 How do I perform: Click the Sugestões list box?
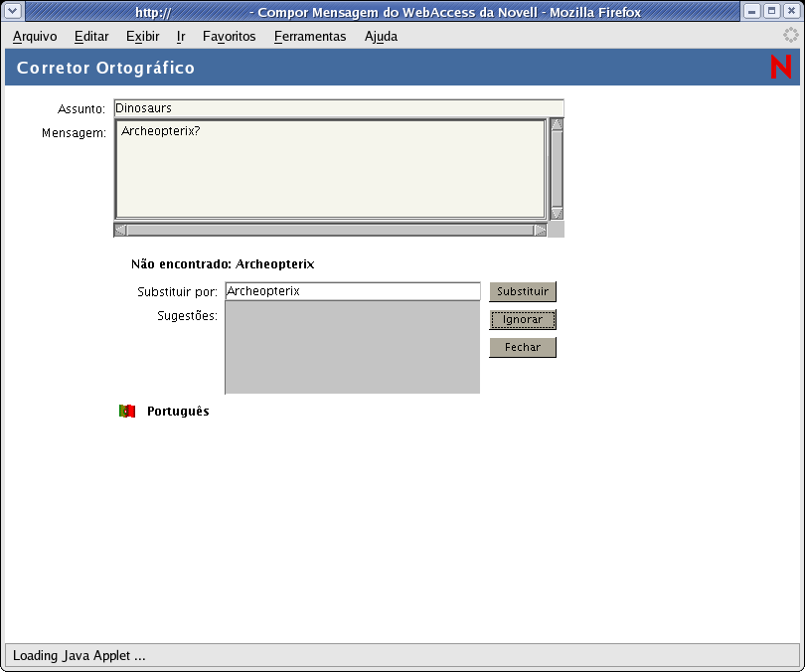tap(353, 347)
